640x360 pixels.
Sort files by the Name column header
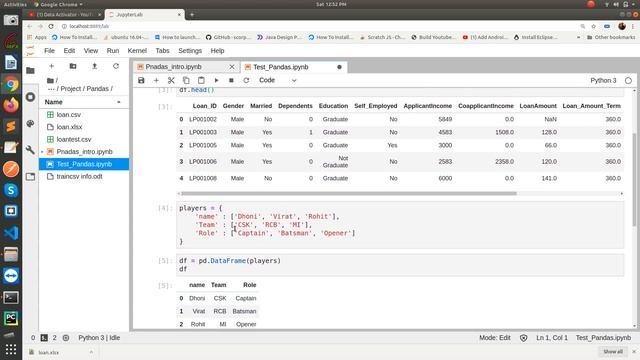tap(84, 102)
